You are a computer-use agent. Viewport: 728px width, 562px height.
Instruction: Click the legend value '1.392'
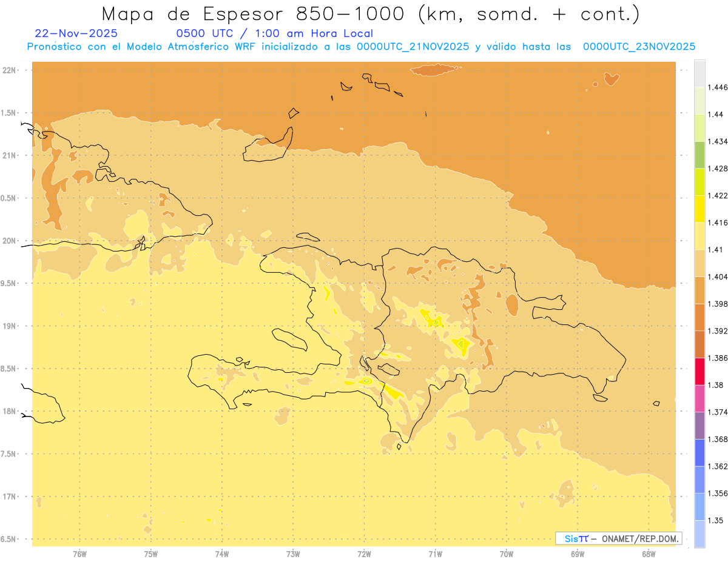click(718, 331)
